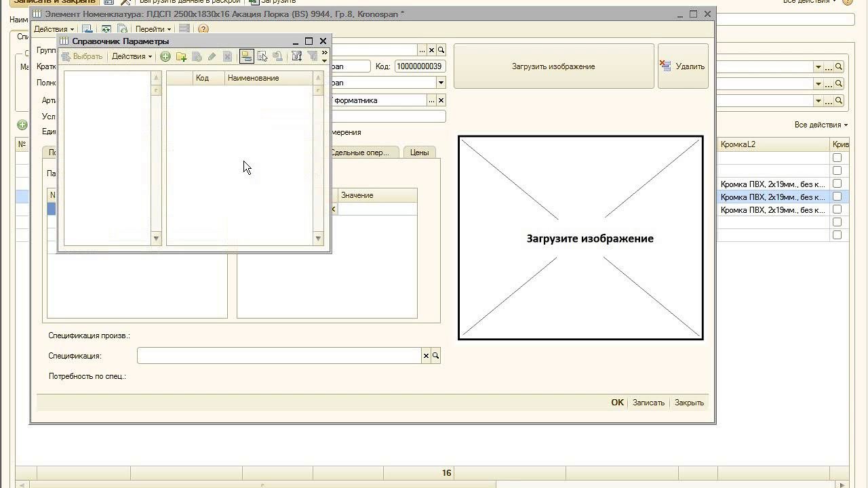
Task: Open help via the question mark icon
Action: click(x=203, y=29)
